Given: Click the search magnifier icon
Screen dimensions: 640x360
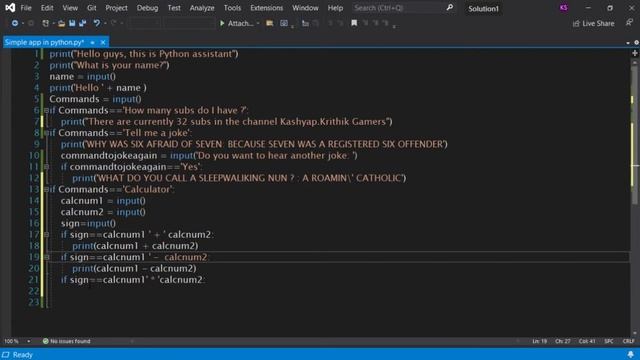Looking at the screenshot, I should coord(449,8).
